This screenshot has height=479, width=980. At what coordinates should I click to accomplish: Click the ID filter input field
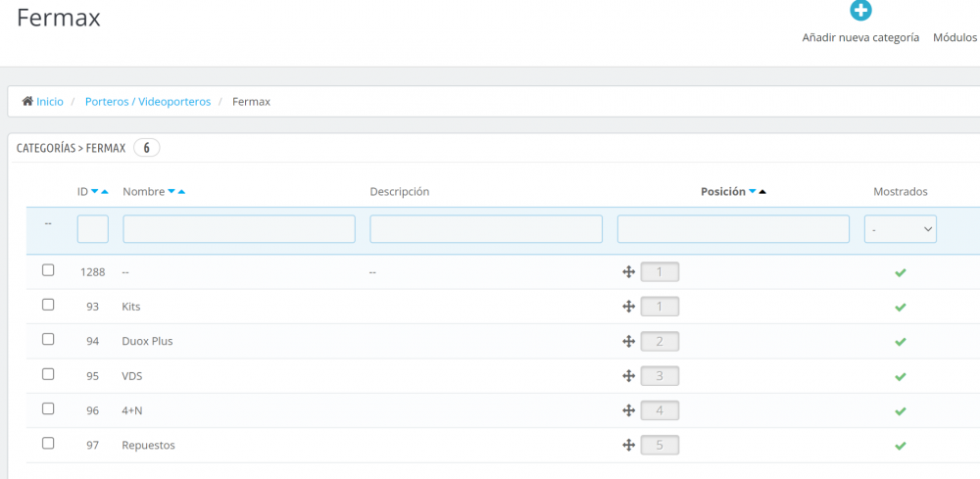click(92, 229)
